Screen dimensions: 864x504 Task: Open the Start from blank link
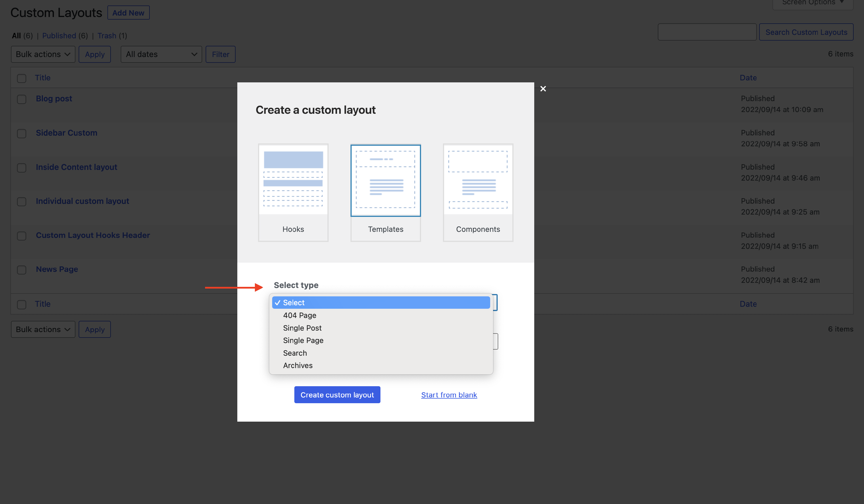click(x=449, y=395)
